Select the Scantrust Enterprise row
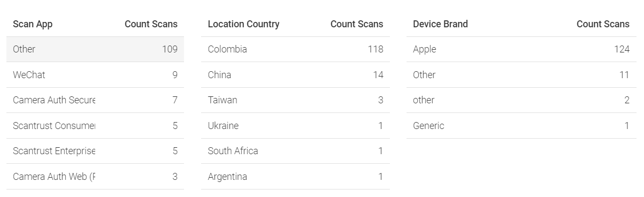Screen dimensions: 644x197 click(95, 151)
